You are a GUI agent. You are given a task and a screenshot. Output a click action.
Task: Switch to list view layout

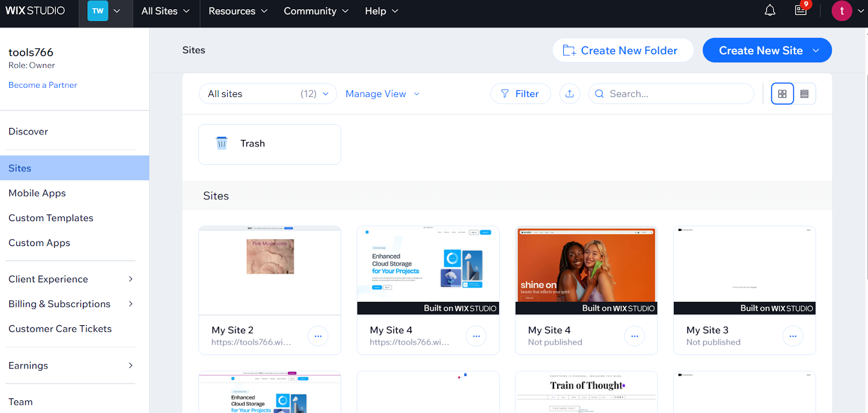tap(805, 94)
